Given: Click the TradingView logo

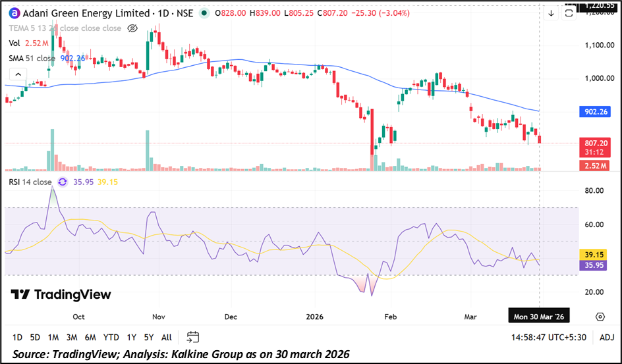Looking at the screenshot, I should (61, 294).
